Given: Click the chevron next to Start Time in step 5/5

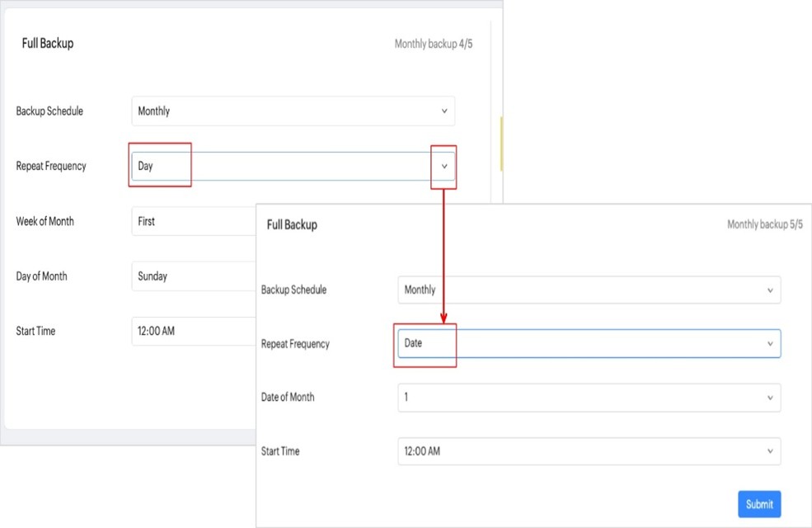Looking at the screenshot, I should (770, 451).
